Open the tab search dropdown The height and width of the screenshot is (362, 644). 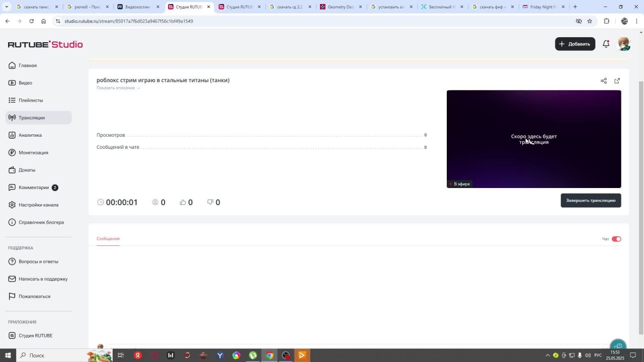click(7, 7)
